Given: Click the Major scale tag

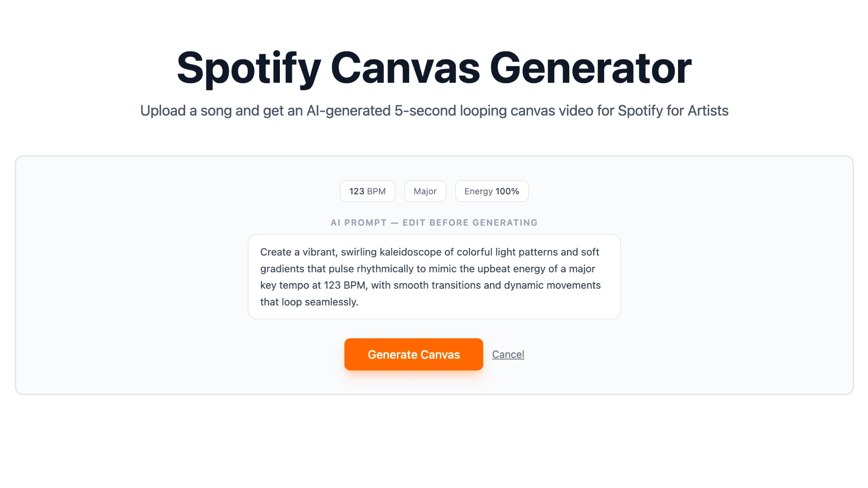Looking at the screenshot, I should pos(425,191).
